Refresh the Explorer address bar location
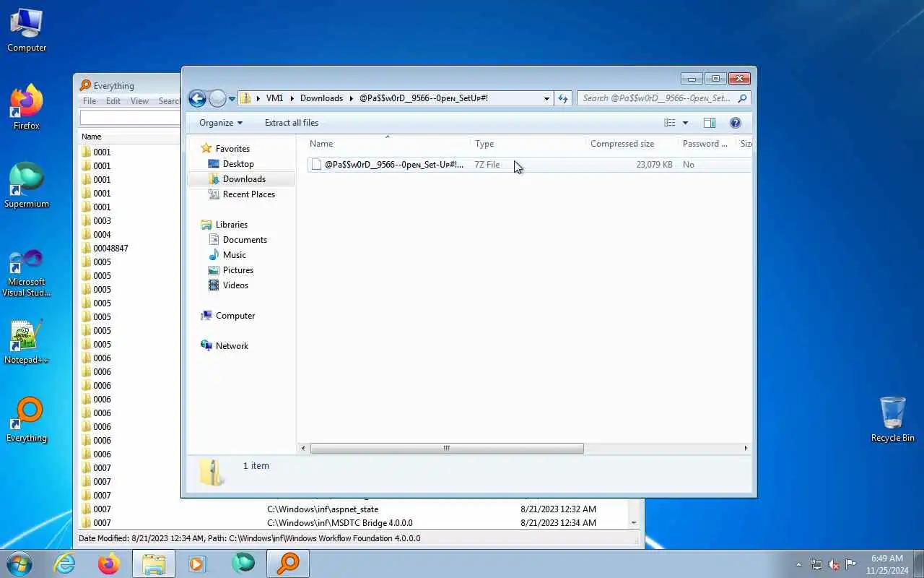Viewport: 924px width, 578px height. 563,98
